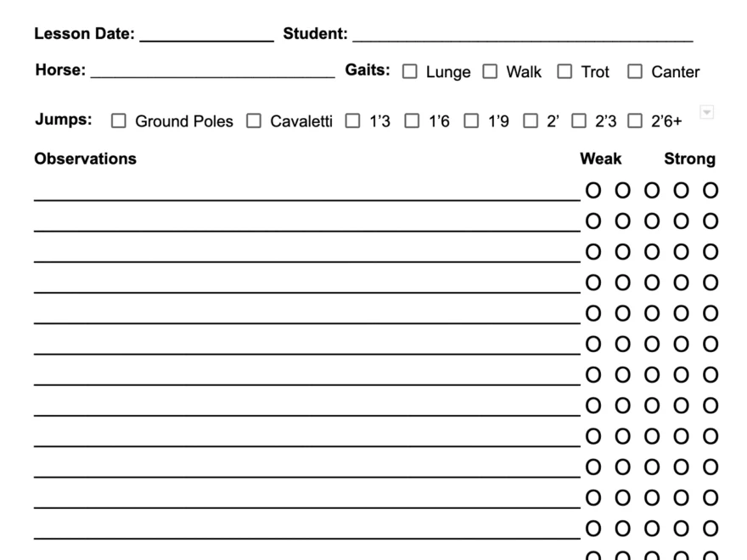The image size is (747, 560).
Task: Check the Walk gait checkbox
Action: point(490,72)
